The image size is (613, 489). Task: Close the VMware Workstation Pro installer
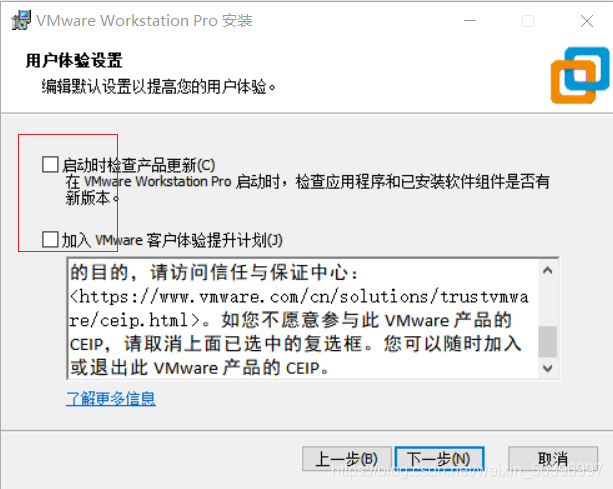(587, 21)
